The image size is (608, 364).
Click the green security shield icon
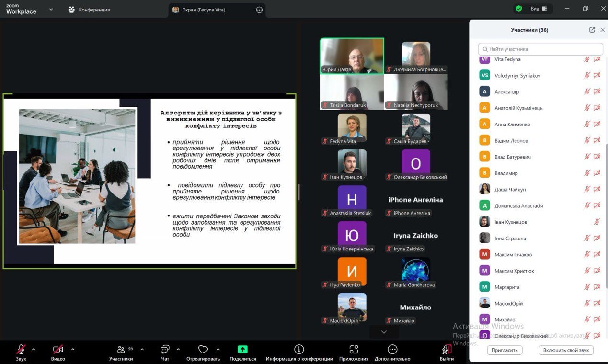519,9
